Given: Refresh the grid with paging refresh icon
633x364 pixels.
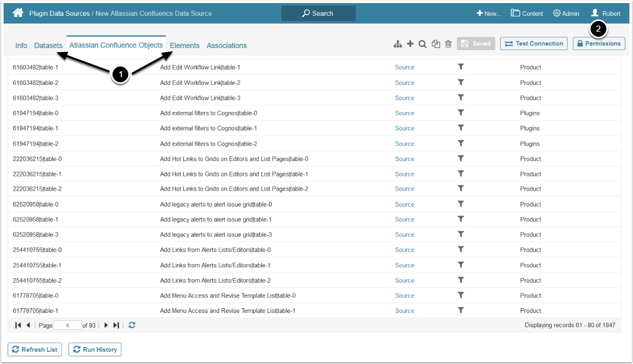Looking at the screenshot, I should [132, 325].
